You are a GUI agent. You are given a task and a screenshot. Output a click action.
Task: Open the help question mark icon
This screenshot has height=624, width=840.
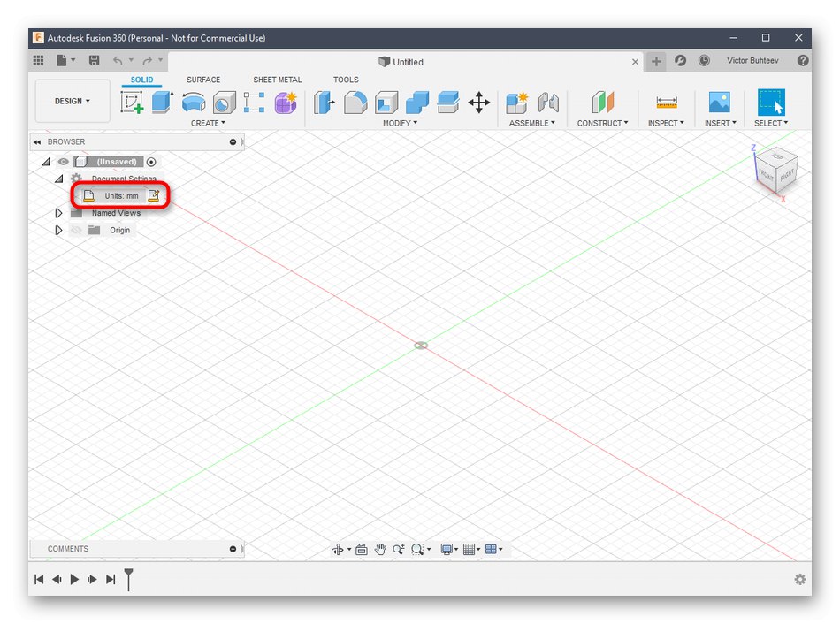point(803,60)
